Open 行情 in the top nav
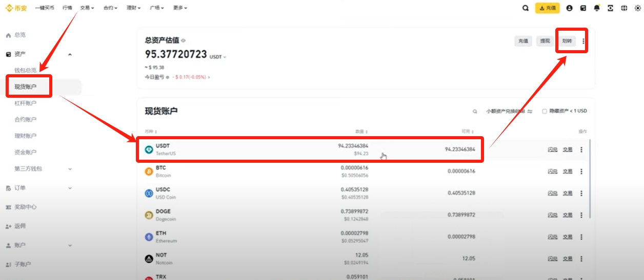 [x=67, y=8]
